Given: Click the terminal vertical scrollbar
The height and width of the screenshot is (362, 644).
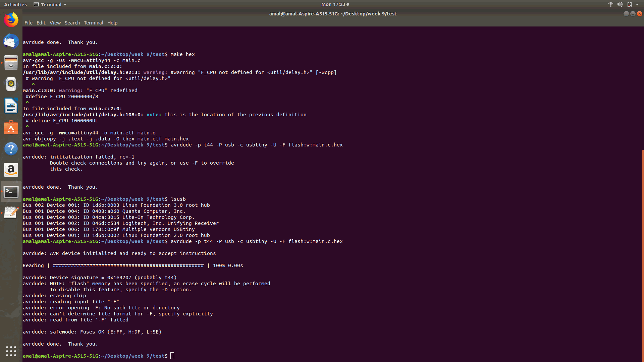Looking at the screenshot, I should [642, 255].
